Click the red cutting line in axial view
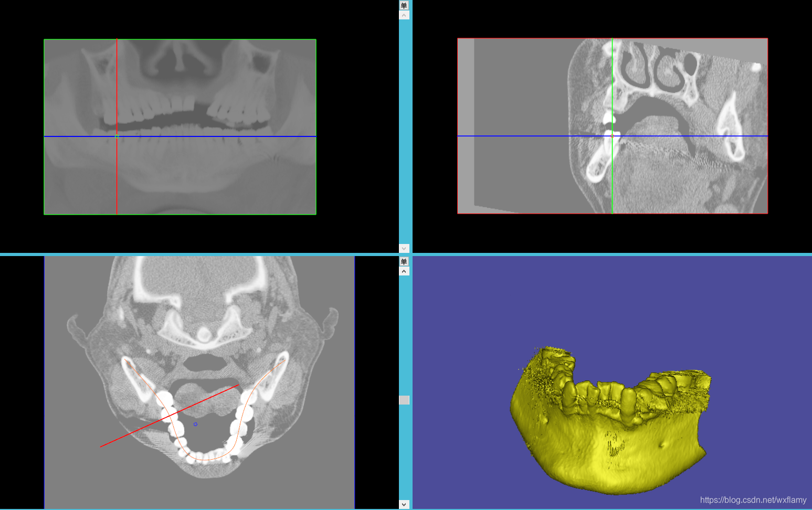812x510 pixels. coord(170,416)
